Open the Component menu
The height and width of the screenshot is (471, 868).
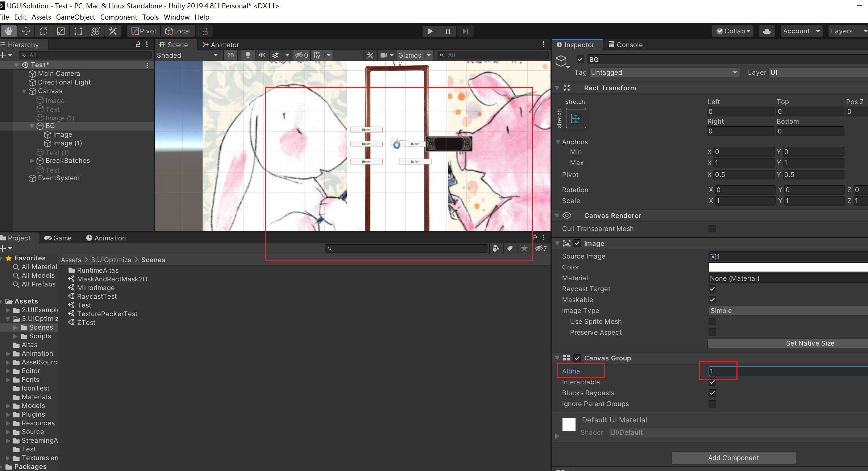click(x=119, y=17)
